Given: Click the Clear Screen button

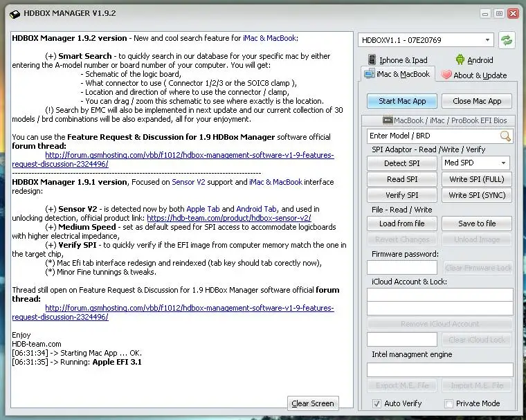Looking at the screenshot, I should [x=313, y=403].
